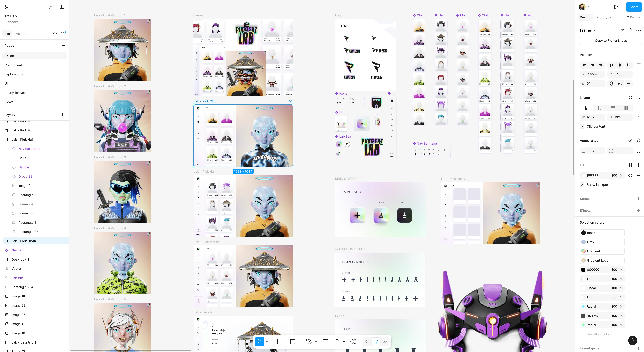The width and height of the screenshot is (644, 352).
Task: Toggle the Show in exports checkbox
Action: tap(582, 185)
